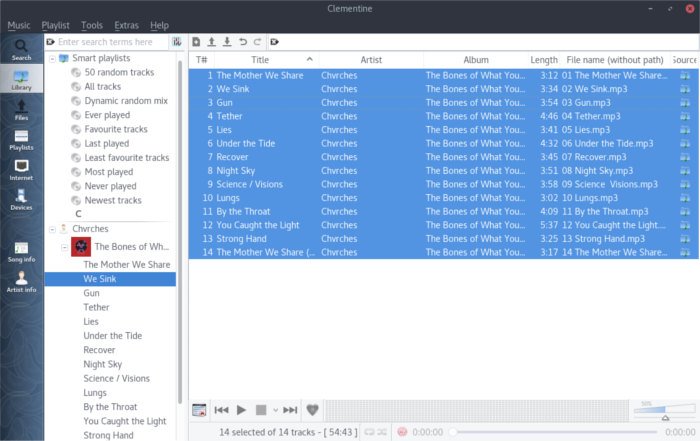Click the save playlist upload-arrow icon
Screen dimensions: 700x441
click(212, 42)
